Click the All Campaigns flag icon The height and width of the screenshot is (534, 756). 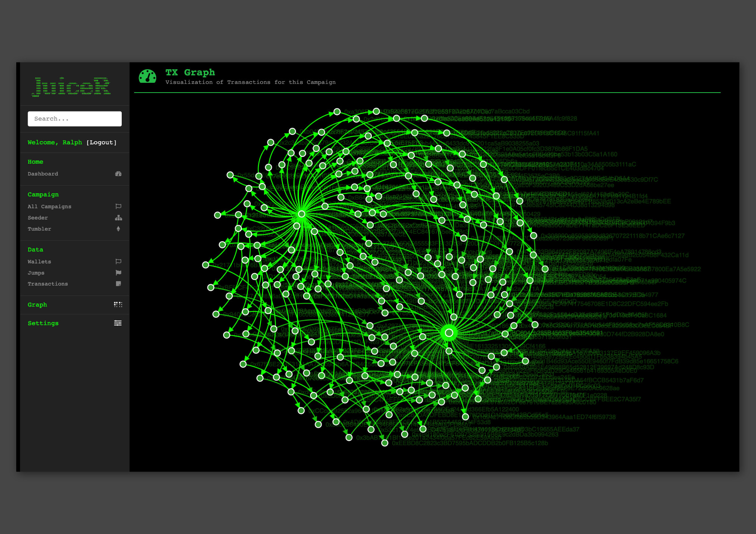pyautogui.click(x=118, y=206)
